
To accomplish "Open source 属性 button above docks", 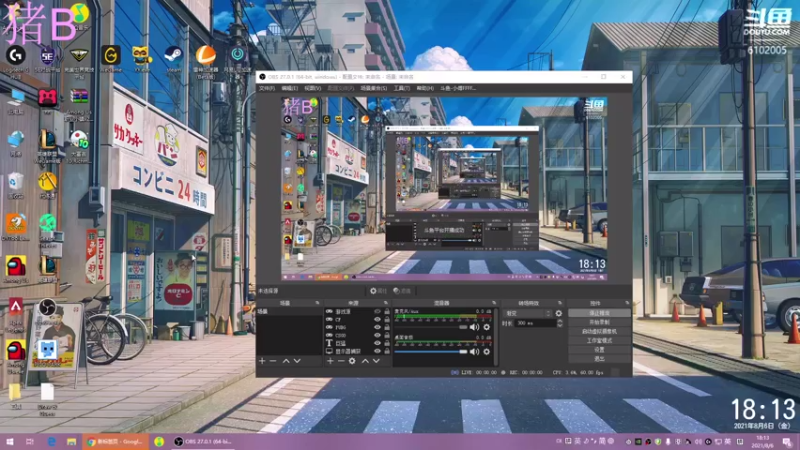I will [379, 291].
